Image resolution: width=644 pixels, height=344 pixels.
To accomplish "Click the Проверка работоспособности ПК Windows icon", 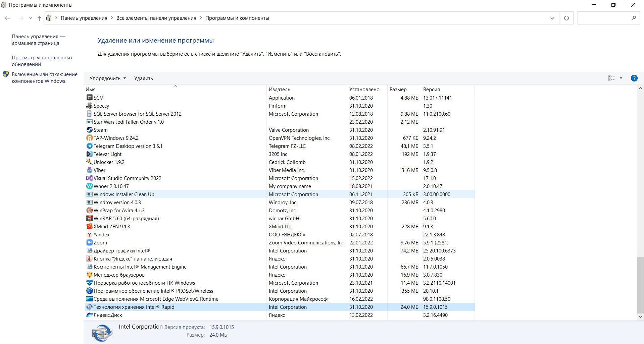I will [89, 283].
